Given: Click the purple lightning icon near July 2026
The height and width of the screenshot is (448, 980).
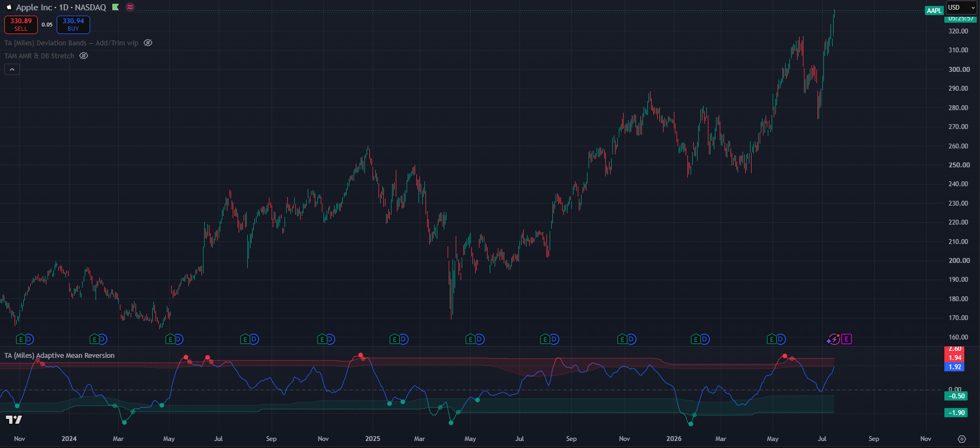Looking at the screenshot, I should (x=834, y=339).
